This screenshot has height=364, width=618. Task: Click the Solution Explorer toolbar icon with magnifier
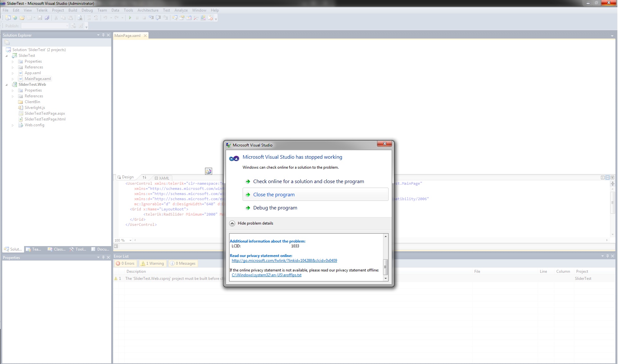click(175, 18)
